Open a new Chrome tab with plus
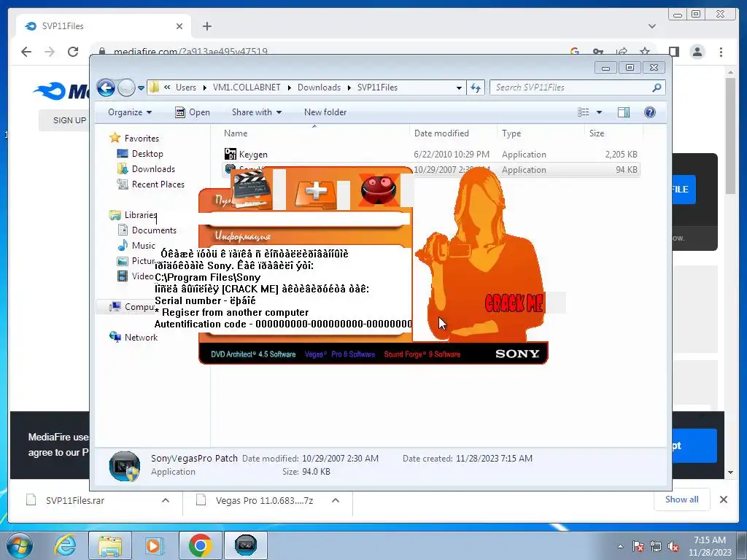 click(206, 26)
